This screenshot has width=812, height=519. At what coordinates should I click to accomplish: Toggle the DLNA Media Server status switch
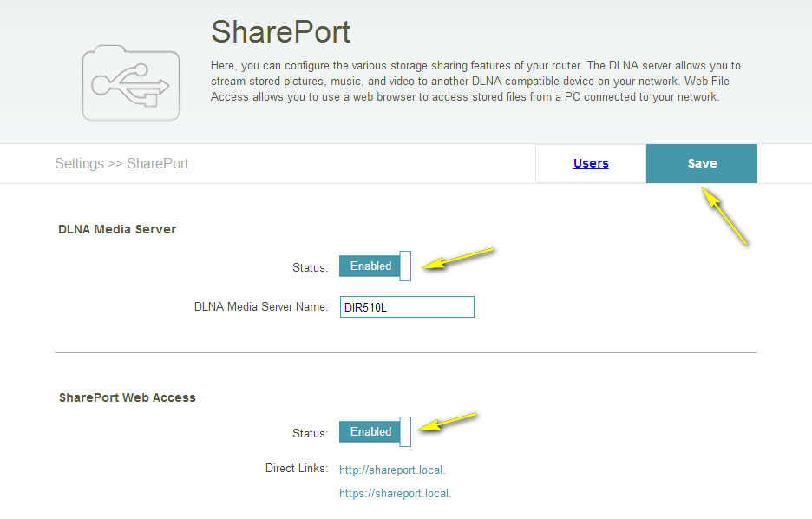(x=374, y=266)
